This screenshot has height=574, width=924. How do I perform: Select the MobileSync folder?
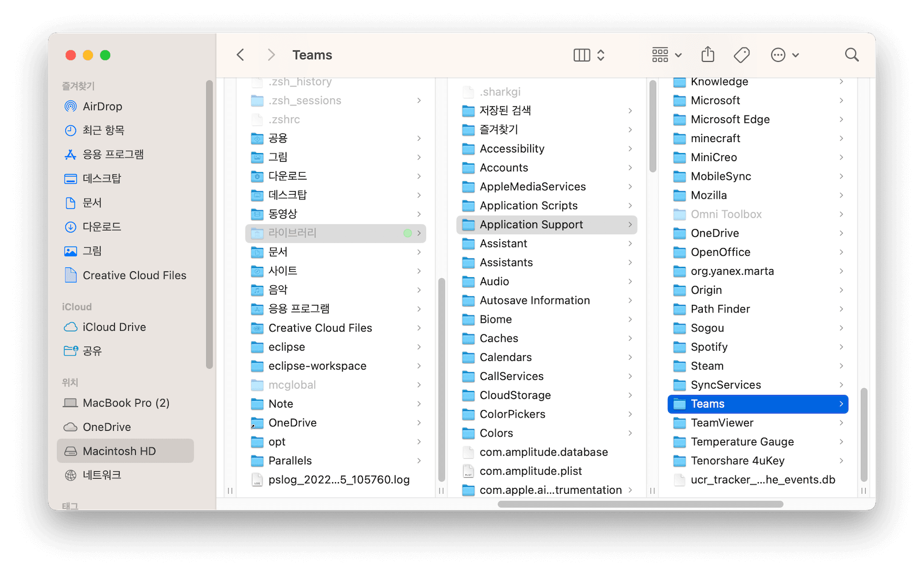[758, 177]
